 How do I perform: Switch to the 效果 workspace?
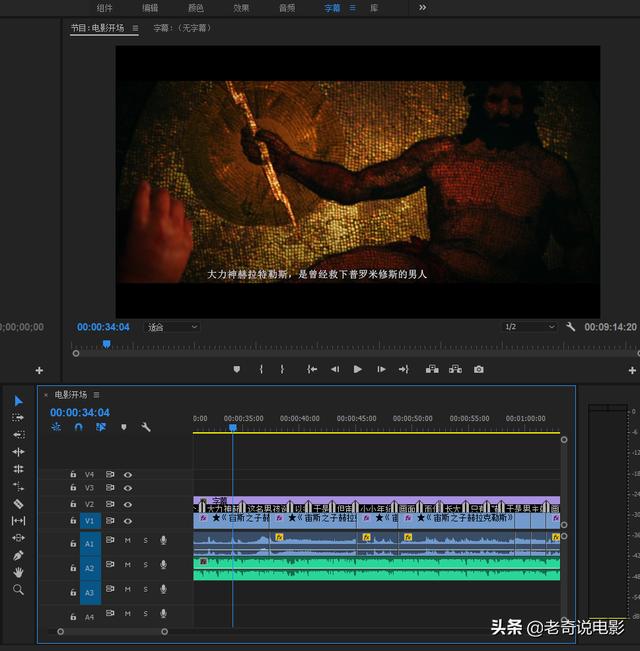coord(241,8)
